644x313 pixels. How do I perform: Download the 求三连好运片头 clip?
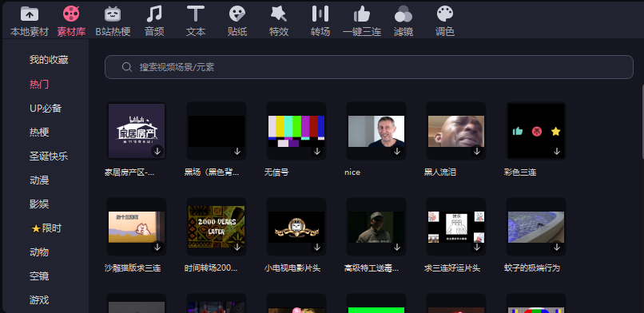(x=477, y=247)
